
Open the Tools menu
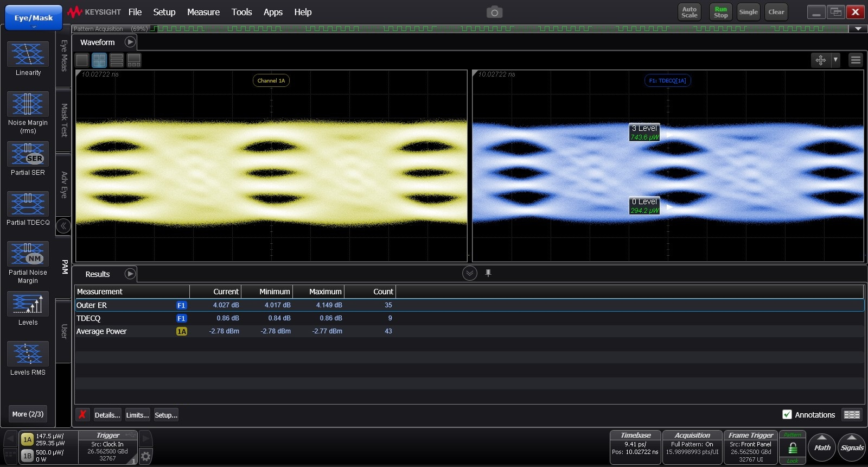pos(241,12)
